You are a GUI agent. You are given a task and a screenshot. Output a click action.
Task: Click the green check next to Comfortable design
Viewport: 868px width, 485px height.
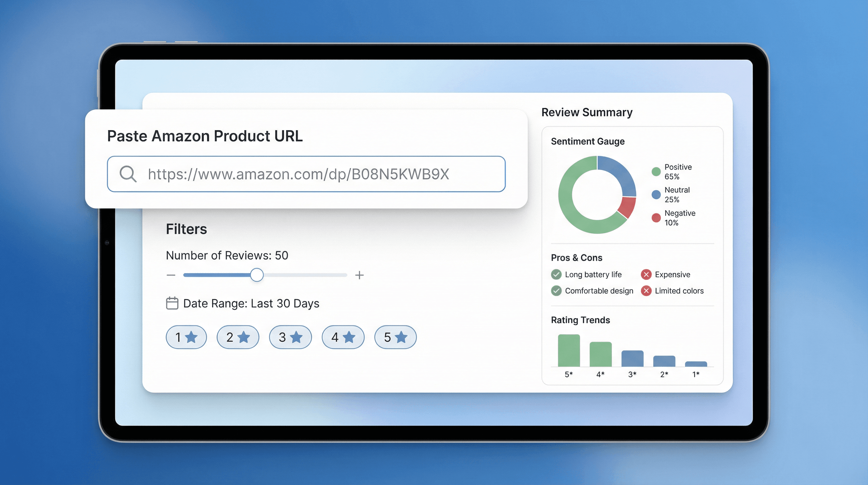pos(556,291)
